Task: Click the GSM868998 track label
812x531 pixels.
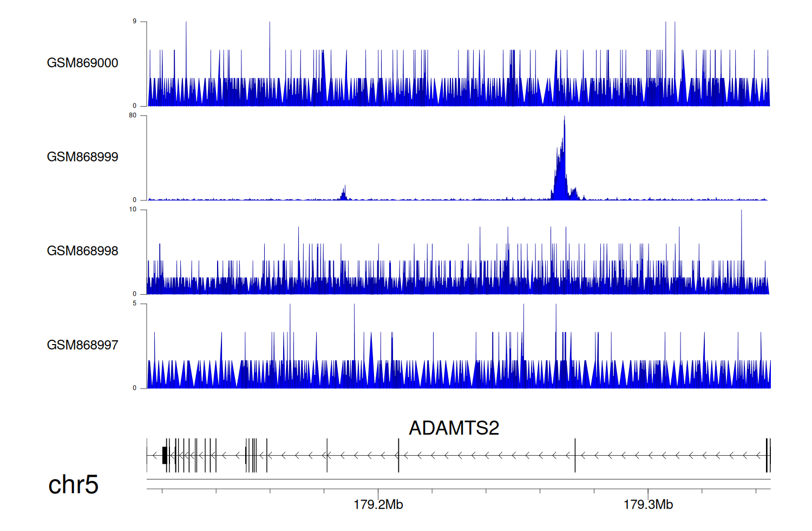Action: point(82,251)
